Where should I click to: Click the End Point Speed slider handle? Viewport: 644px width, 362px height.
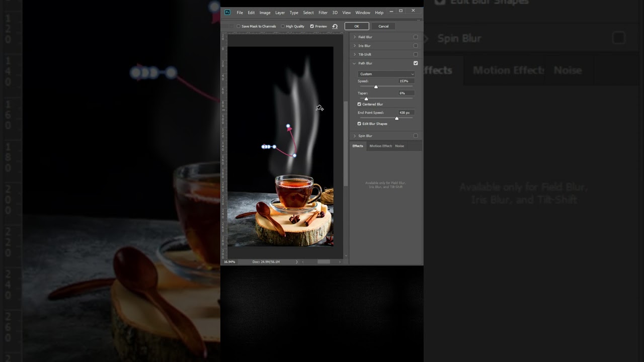(x=396, y=118)
